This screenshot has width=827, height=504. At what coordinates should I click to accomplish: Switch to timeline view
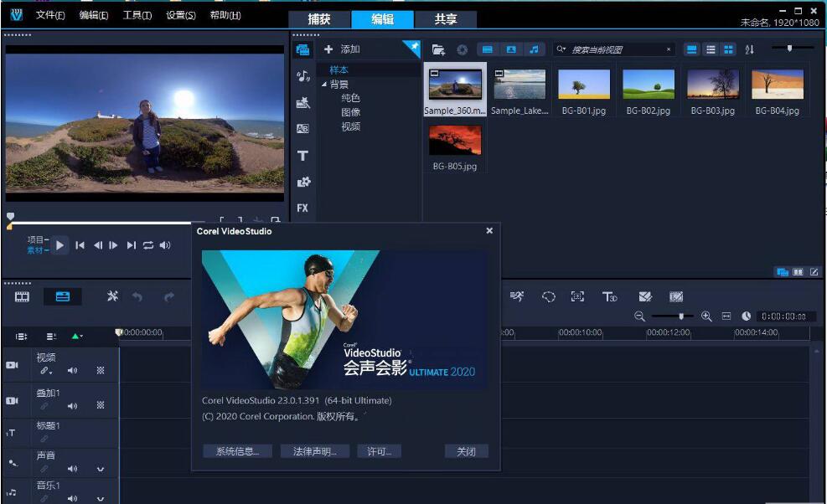(62, 297)
